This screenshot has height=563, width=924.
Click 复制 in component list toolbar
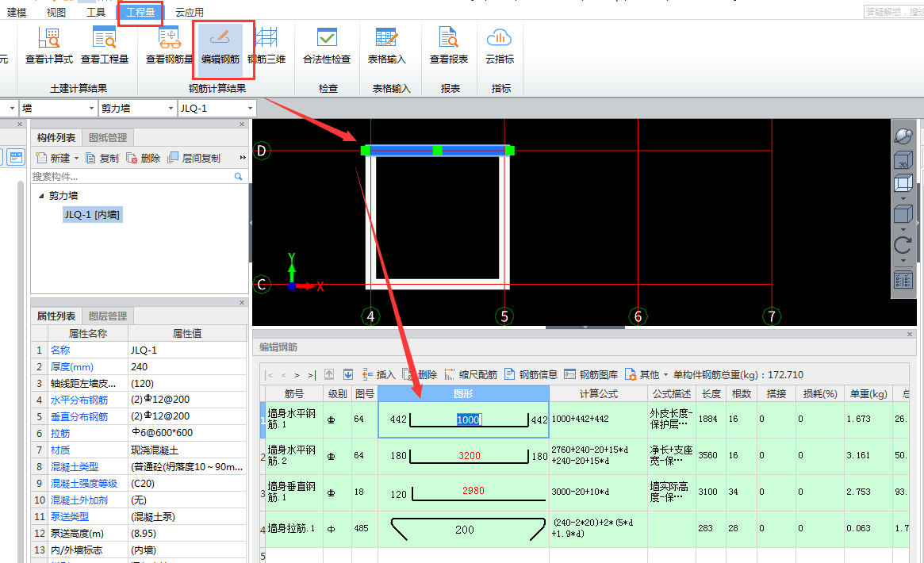point(102,159)
